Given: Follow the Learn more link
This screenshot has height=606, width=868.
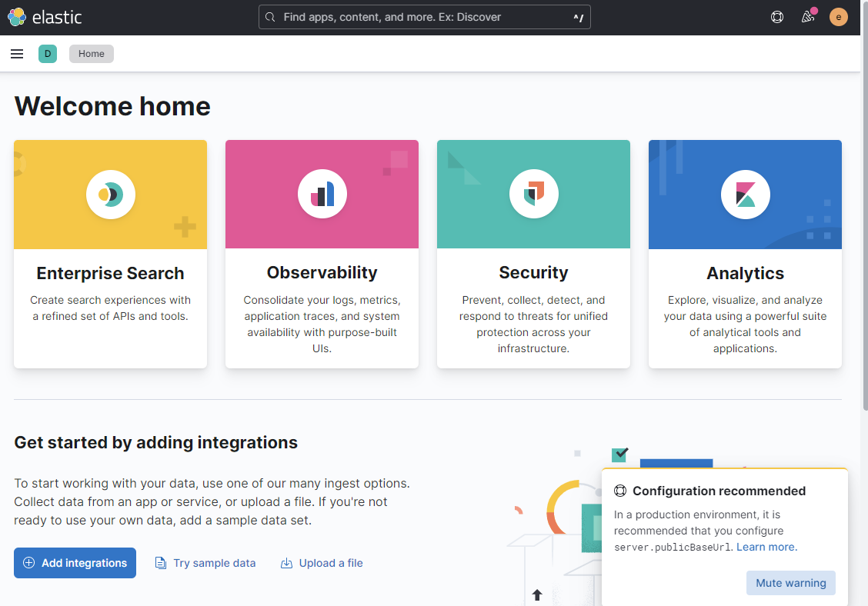Looking at the screenshot, I should pyautogui.click(x=766, y=547).
